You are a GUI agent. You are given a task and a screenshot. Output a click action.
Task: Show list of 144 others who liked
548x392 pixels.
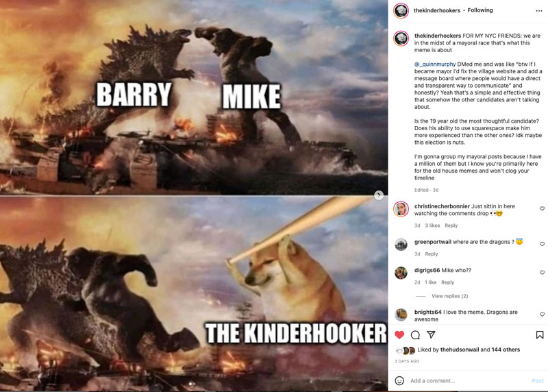pyautogui.click(x=506, y=350)
